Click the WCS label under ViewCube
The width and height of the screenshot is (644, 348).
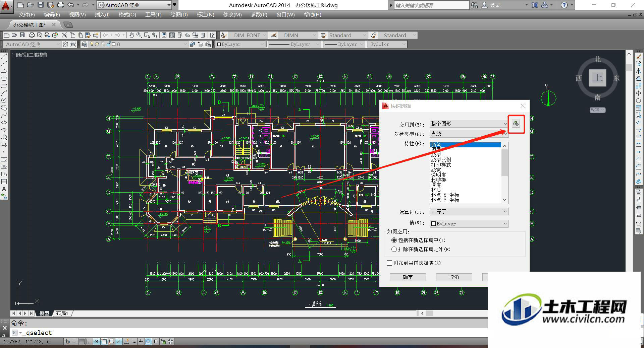pyautogui.click(x=597, y=110)
